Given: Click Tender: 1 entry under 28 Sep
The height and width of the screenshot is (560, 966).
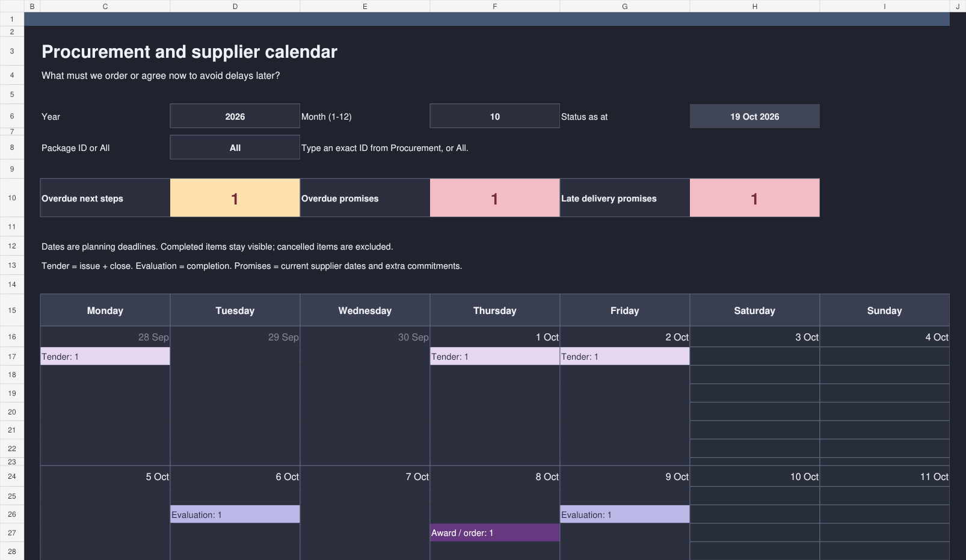Looking at the screenshot, I should click(105, 356).
